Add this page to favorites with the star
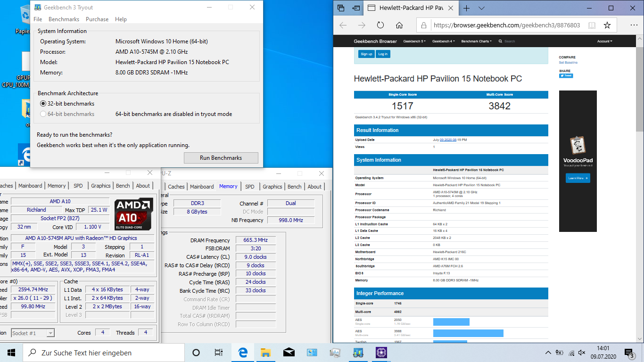 click(607, 25)
